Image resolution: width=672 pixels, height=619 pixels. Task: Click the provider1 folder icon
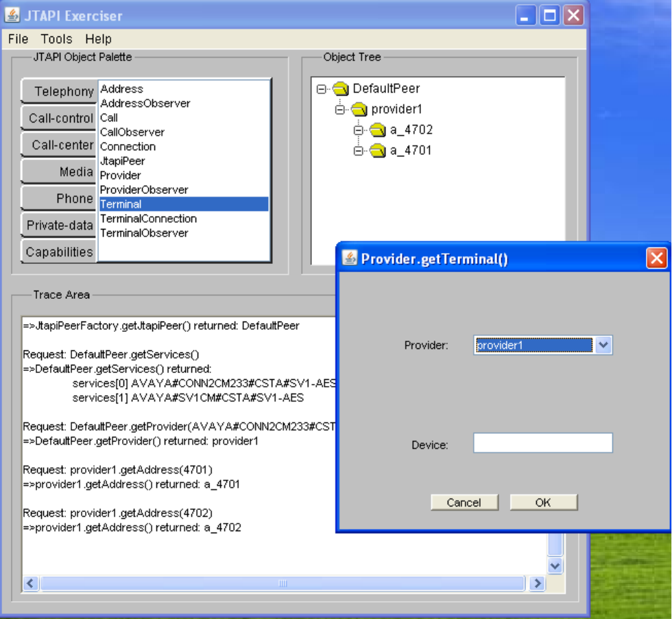[x=359, y=109]
